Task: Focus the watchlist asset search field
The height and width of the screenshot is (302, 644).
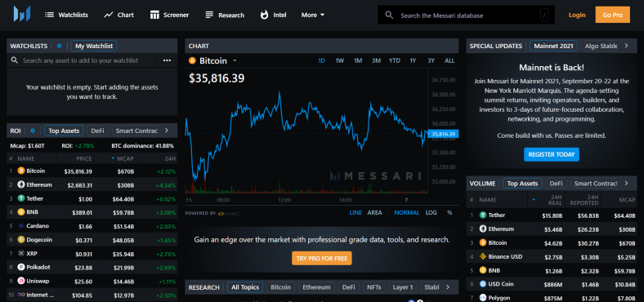Action: [87, 60]
